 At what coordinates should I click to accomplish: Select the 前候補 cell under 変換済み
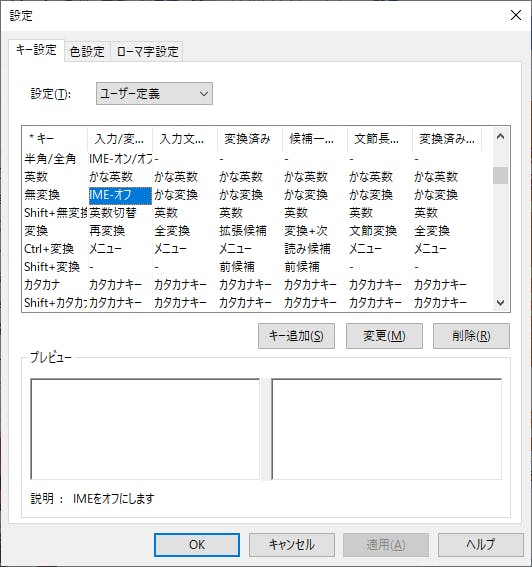(237, 267)
